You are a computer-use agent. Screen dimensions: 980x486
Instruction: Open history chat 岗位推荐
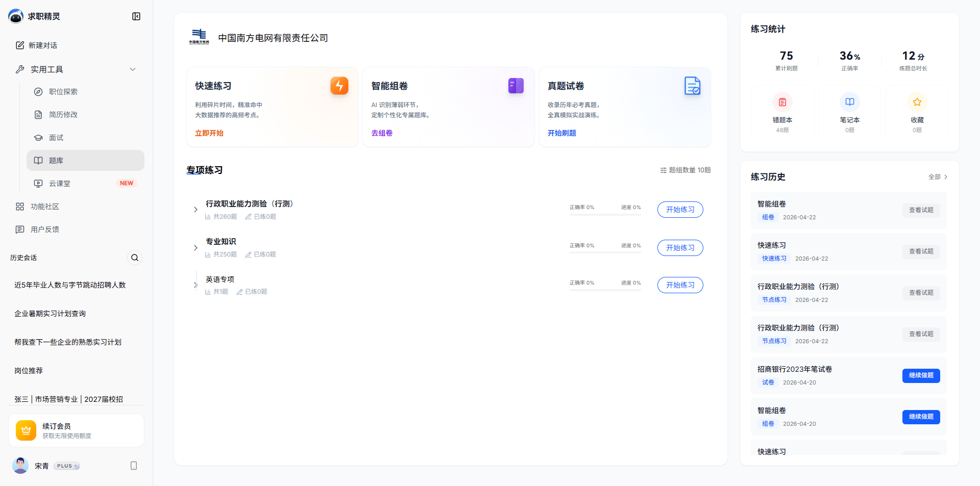[x=77, y=371]
